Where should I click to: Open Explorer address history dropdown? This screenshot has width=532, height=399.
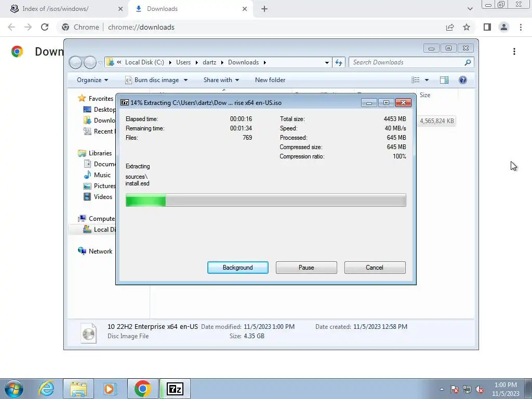click(327, 62)
